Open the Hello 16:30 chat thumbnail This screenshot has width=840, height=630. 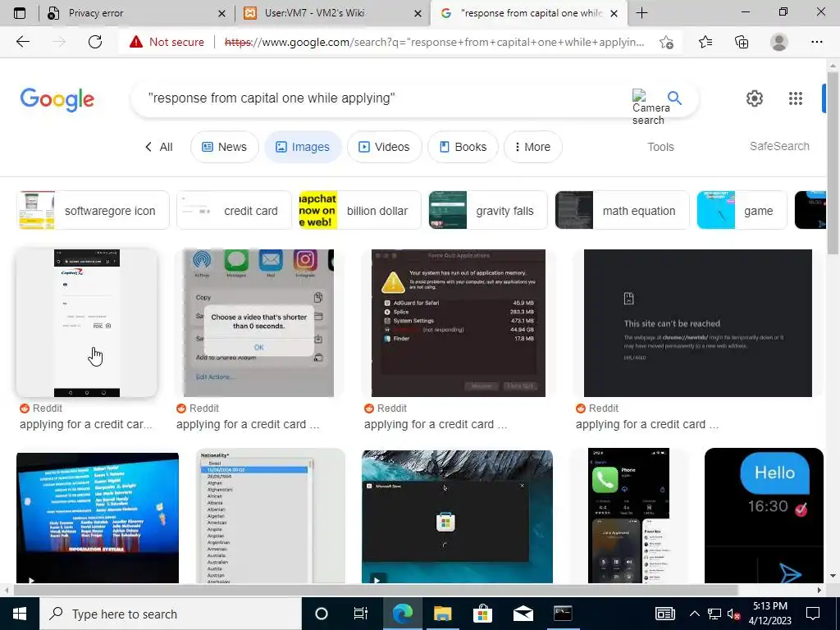pos(764,515)
